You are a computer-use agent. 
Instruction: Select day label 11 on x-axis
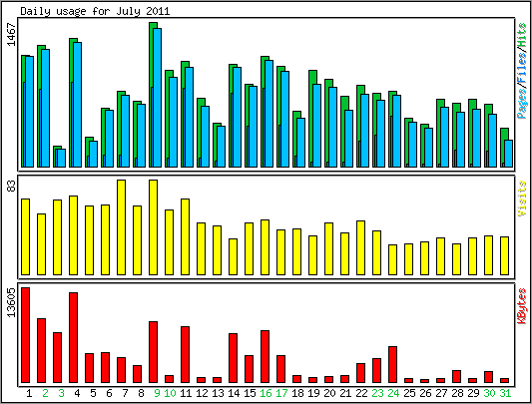(x=186, y=393)
